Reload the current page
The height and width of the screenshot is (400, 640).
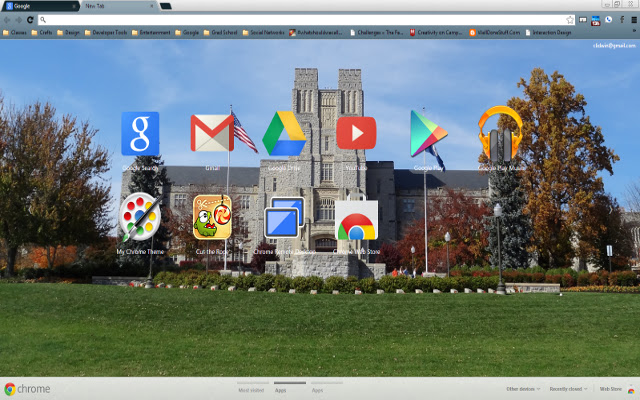(30, 20)
